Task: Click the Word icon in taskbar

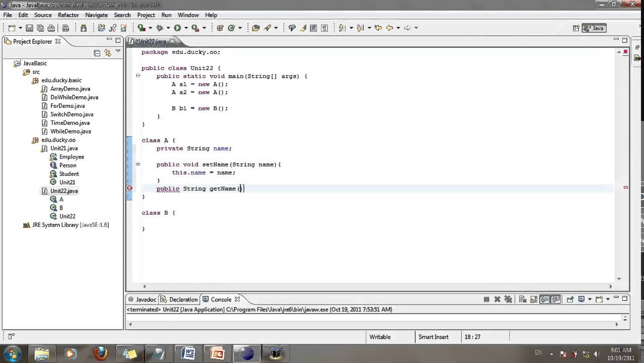Action: (x=188, y=353)
